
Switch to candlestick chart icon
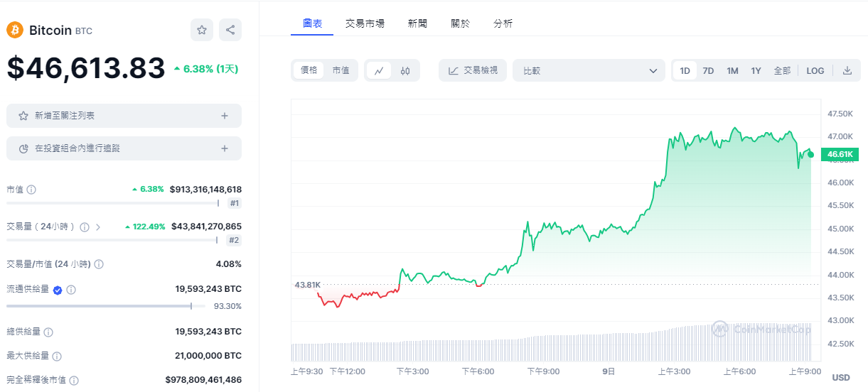click(x=405, y=70)
